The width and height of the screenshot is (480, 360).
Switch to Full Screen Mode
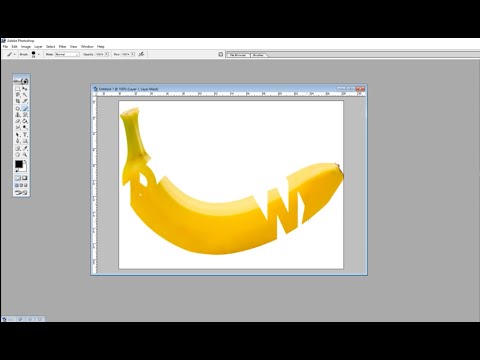pos(25,185)
